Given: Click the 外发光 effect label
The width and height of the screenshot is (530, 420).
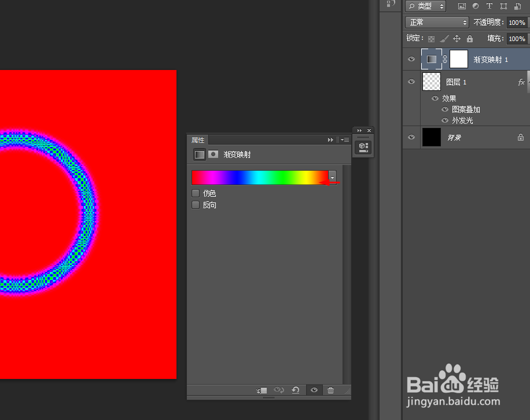Looking at the screenshot, I should [x=462, y=120].
